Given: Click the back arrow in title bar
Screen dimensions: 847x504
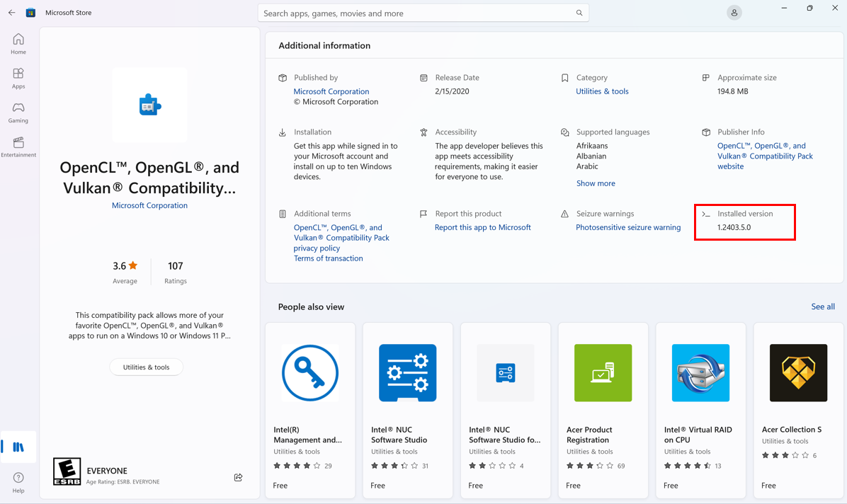Looking at the screenshot, I should click(11, 13).
